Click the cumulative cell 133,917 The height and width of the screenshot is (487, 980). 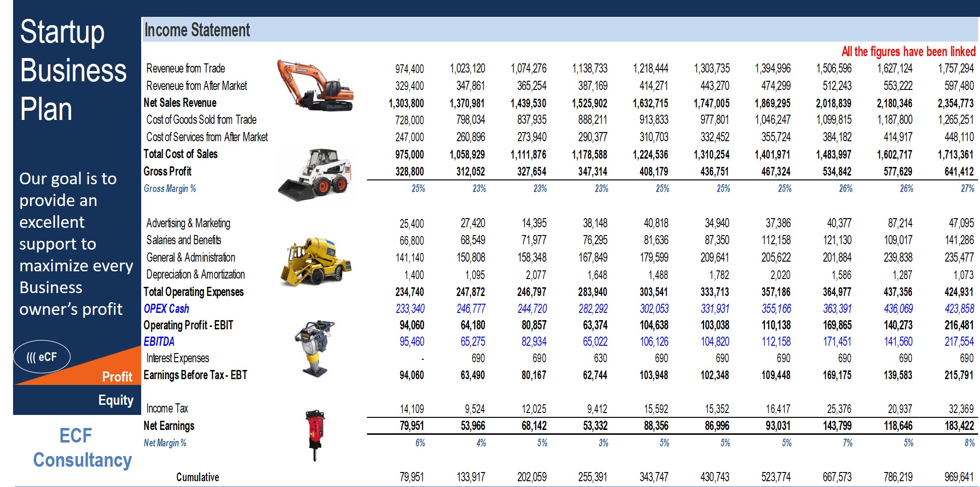[x=471, y=477]
